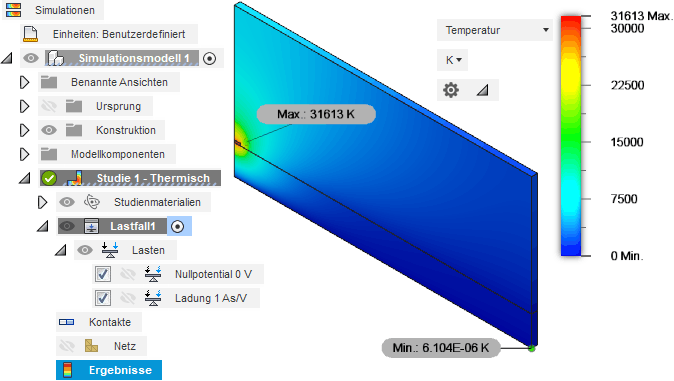Screen dimensions: 674x381
Task: Collapse the Studie 1 - Thermisch node
Action: click(25, 178)
